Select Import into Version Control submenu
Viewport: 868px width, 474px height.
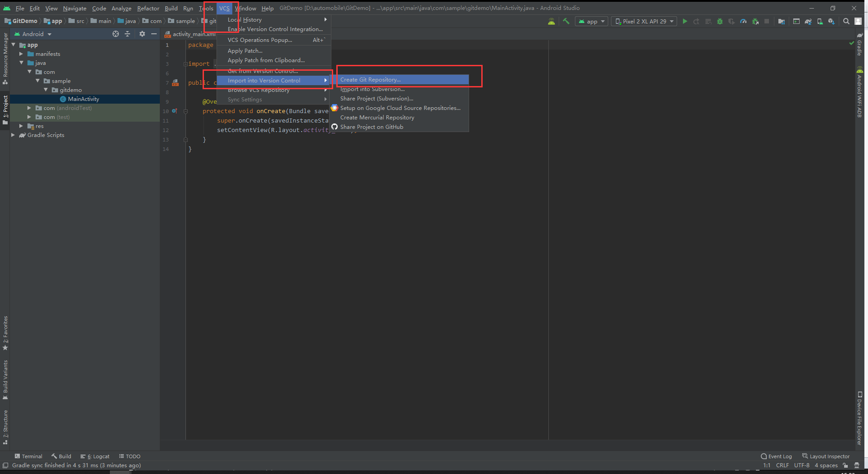[273, 81]
